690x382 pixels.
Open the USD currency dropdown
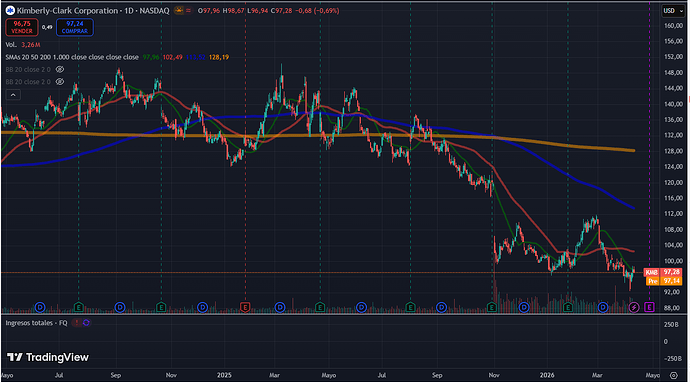click(672, 11)
